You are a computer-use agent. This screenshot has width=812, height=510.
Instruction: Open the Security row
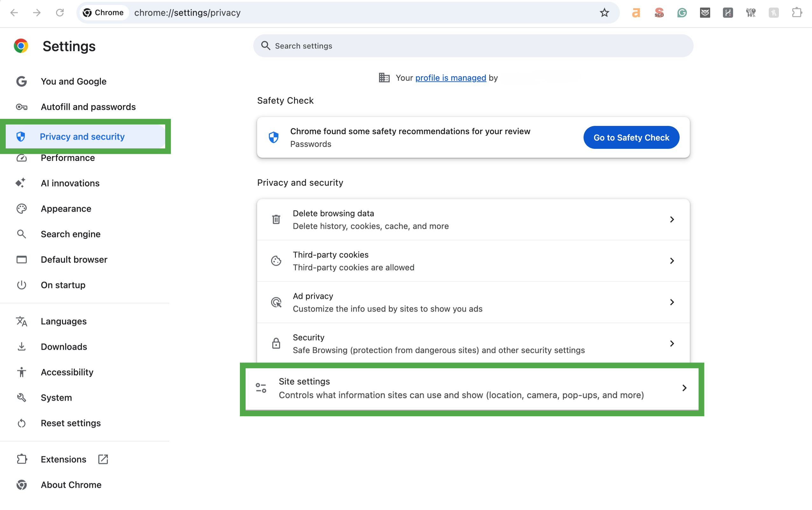click(473, 343)
